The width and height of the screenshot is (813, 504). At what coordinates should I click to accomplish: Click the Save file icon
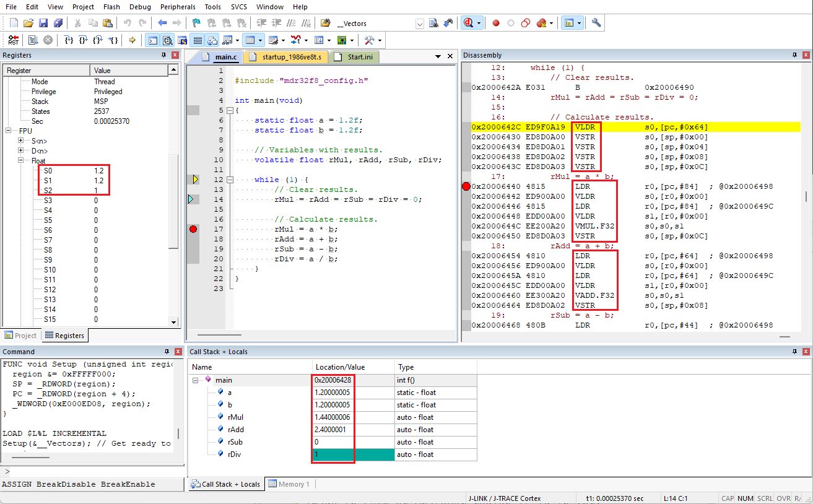click(x=43, y=23)
